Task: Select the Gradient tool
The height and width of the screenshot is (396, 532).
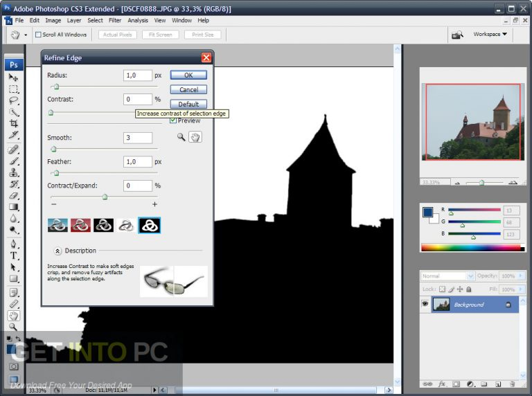Action: pos(13,207)
